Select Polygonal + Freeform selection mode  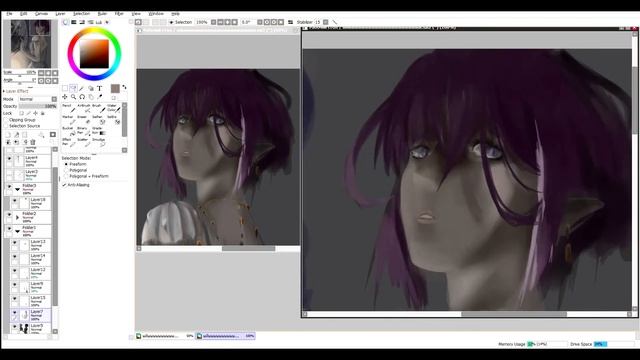(86, 176)
